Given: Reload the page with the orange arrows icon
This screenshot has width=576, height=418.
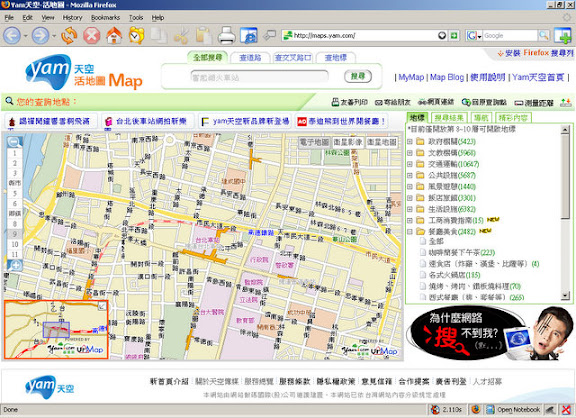Looking at the screenshot, I should click(69, 36).
